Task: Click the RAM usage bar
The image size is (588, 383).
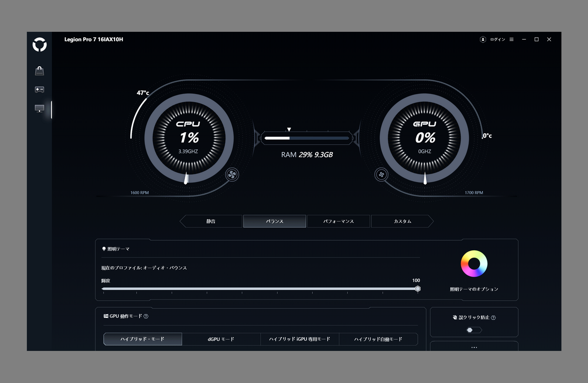Action: (307, 138)
